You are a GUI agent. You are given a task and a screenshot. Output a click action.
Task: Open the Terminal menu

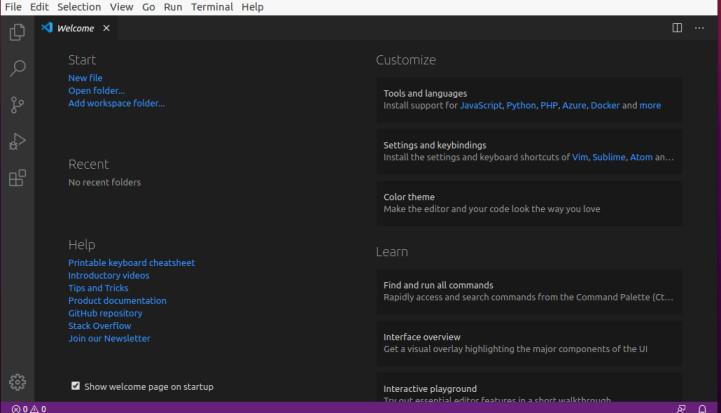(212, 7)
